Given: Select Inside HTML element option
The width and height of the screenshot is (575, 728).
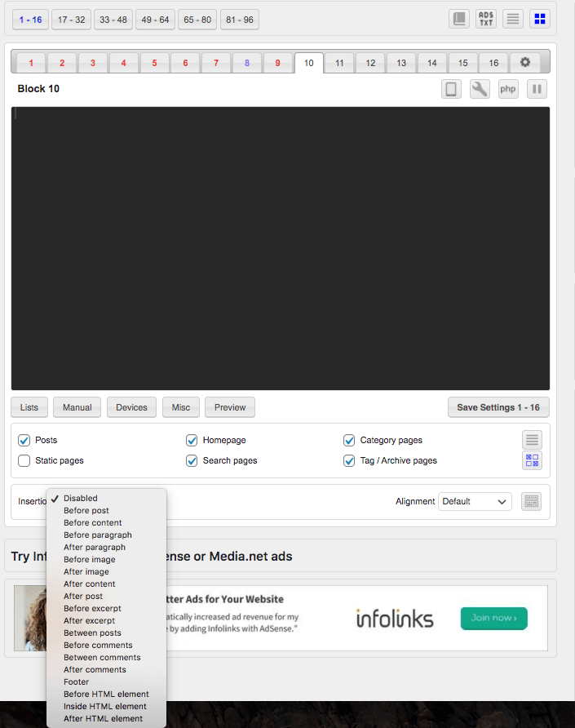Looking at the screenshot, I should [x=106, y=706].
